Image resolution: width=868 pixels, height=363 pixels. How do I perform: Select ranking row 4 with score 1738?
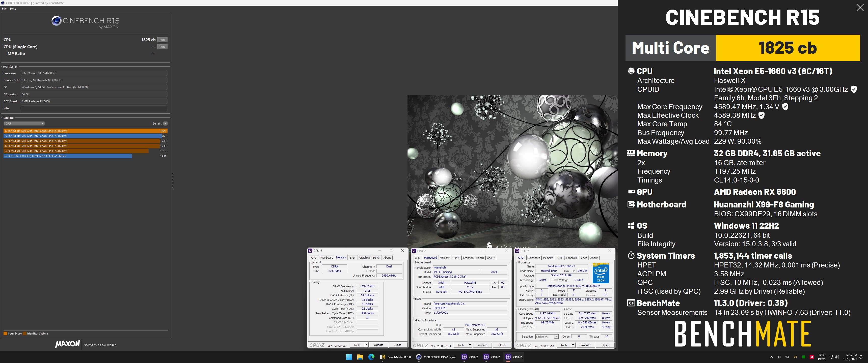pyautogui.click(x=86, y=146)
